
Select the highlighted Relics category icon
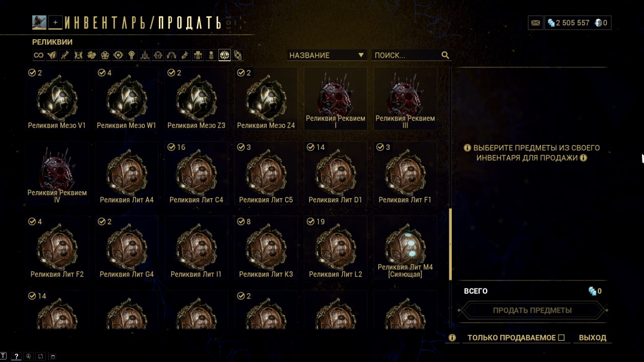pyautogui.click(x=224, y=55)
